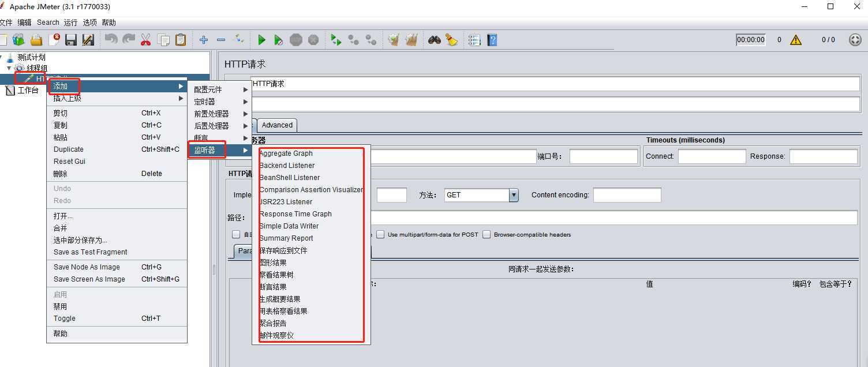Open the 插入上级 submenu
This screenshot has width=868, height=367.
tap(117, 99)
